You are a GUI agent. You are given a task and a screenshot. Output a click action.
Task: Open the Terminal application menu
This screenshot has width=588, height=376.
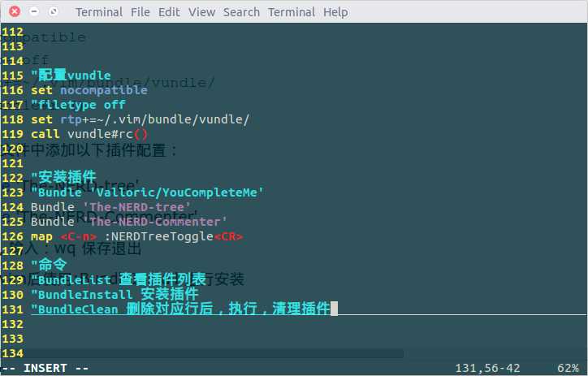click(99, 12)
